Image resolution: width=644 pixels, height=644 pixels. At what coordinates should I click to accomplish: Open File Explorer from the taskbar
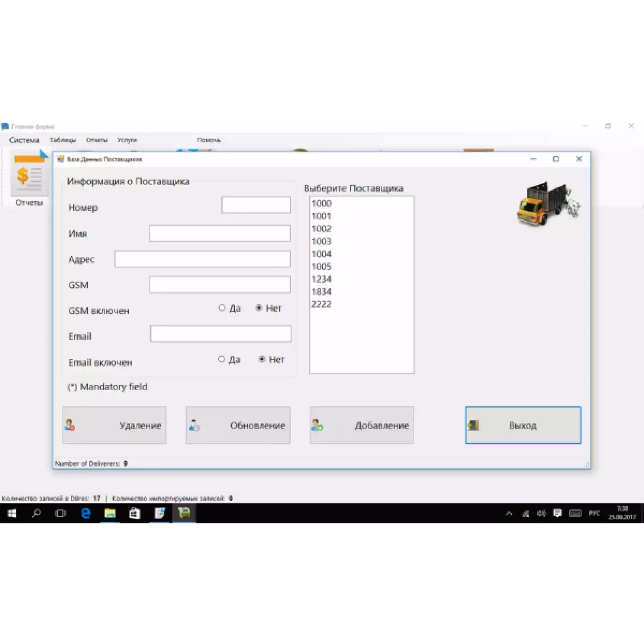click(110, 513)
